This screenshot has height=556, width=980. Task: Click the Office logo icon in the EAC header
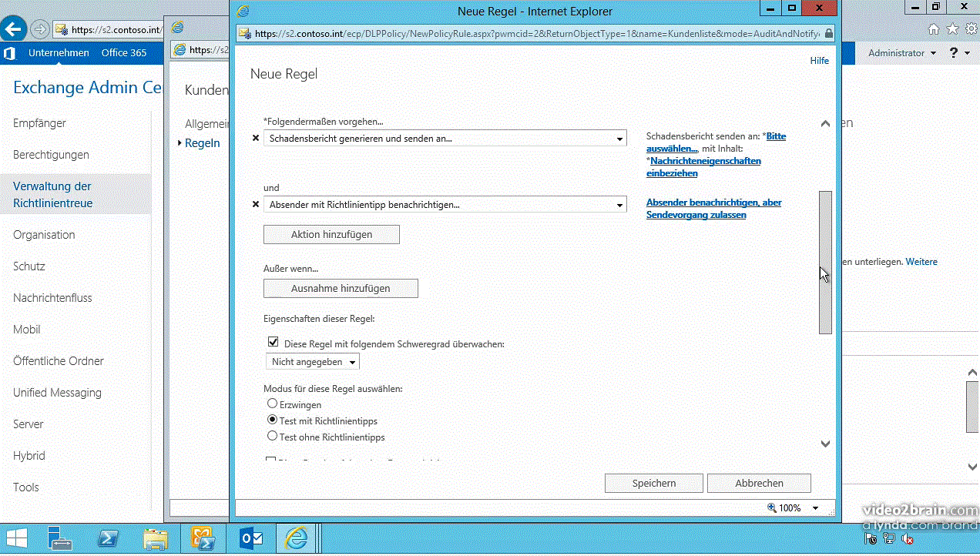(x=10, y=53)
